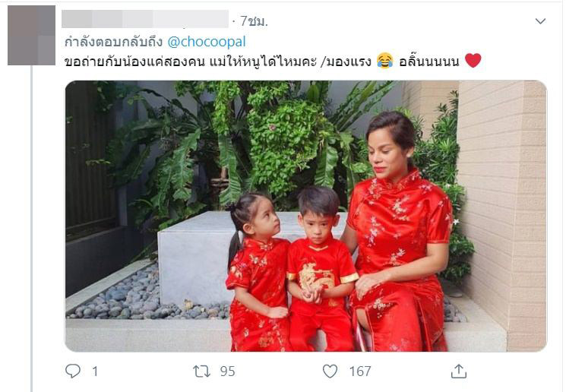
Task: Click the word อลิ้นนนนน in the tweet
Action: pos(428,61)
